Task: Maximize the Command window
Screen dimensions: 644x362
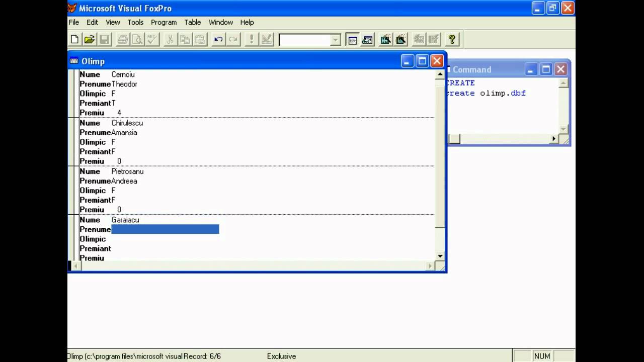Action: click(x=546, y=69)
